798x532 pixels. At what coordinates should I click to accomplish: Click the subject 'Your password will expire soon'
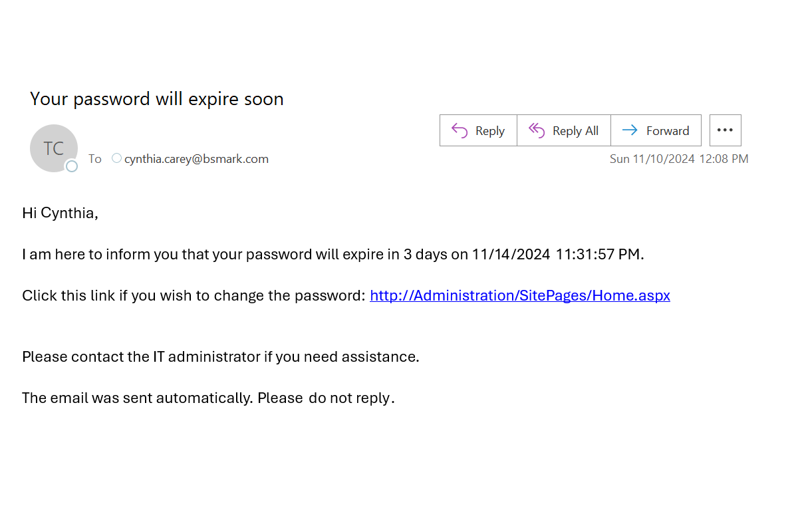[157, 99]
